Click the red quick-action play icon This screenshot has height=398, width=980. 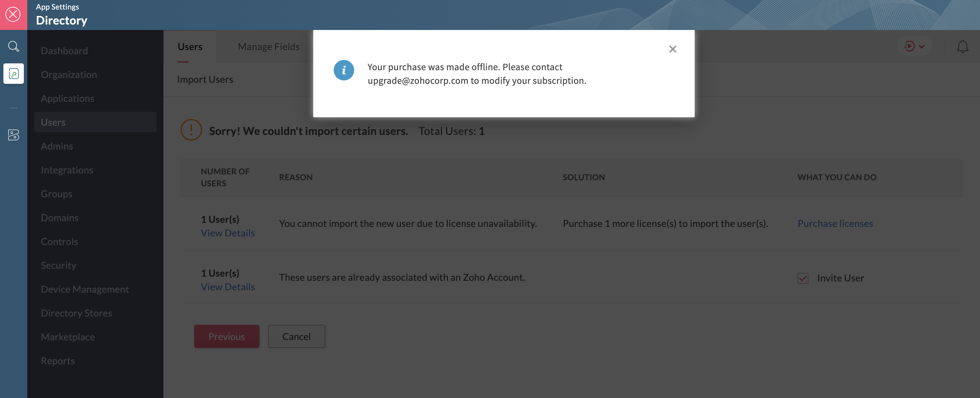tap(909, 46)
